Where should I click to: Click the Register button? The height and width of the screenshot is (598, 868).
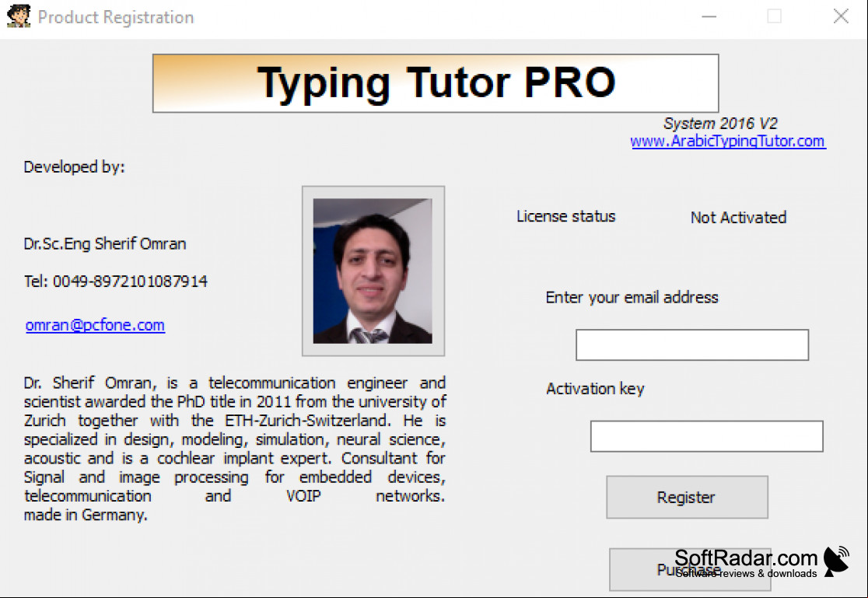687,497
